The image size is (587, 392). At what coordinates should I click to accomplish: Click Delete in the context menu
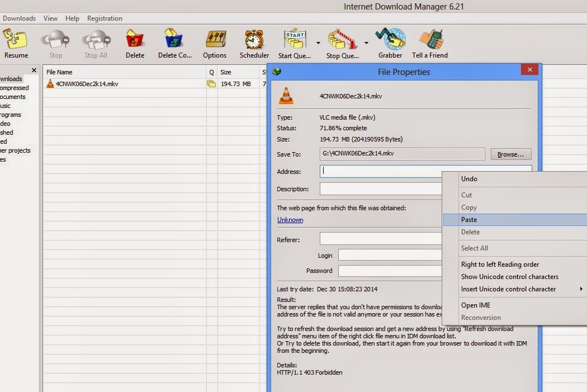pyautogui.click(x=515, y=232)
